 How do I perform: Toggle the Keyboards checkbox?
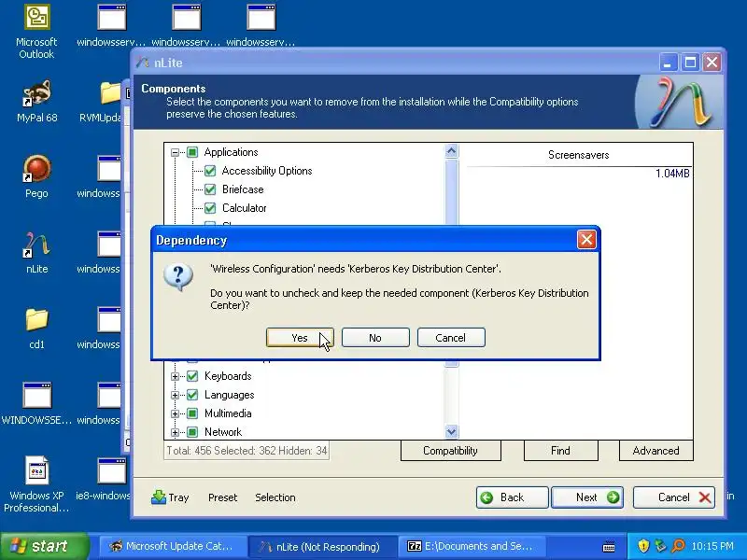tap(192, 376)
